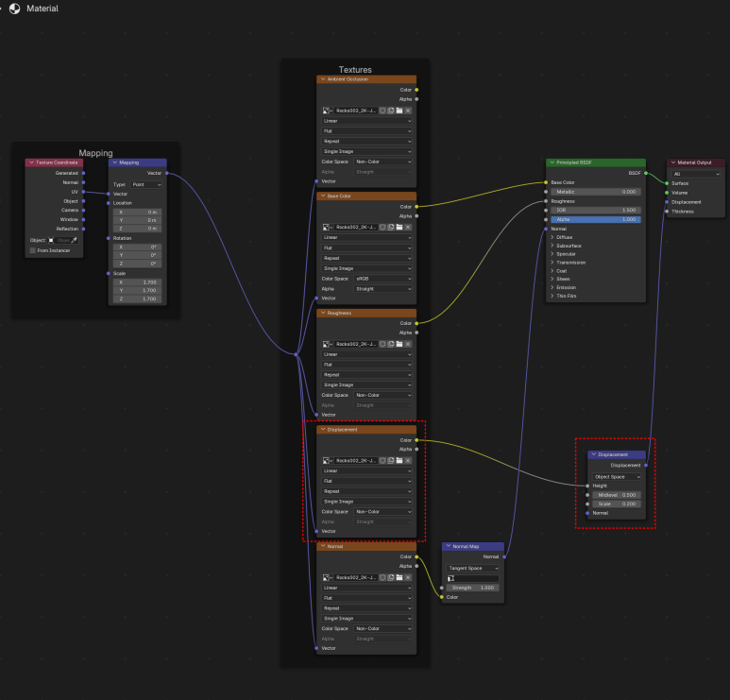This screenshot has width=730, height=700.
Task: Toggle fake user shield in Base Color node
Action: click(x=382, y=228)
